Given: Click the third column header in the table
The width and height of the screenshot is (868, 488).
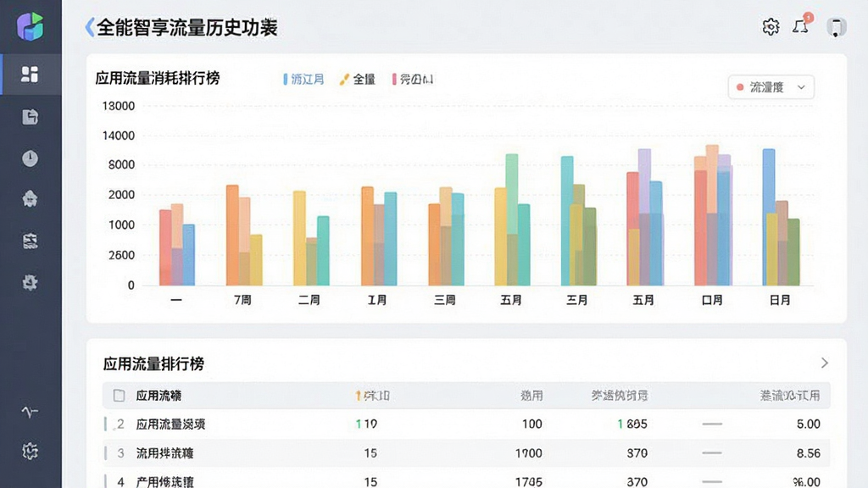Looking at the screenshot, I should pos(531,396).
